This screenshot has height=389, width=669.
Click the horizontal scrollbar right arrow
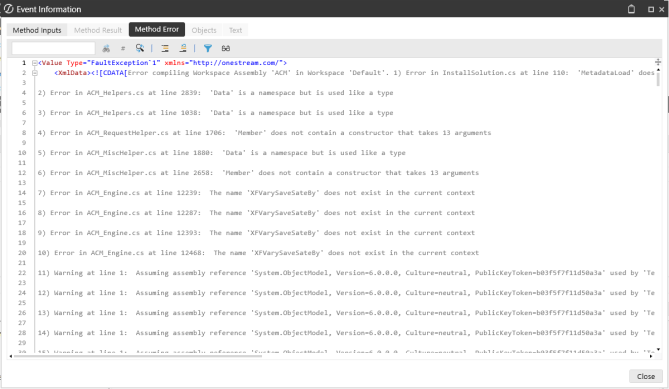651,356
